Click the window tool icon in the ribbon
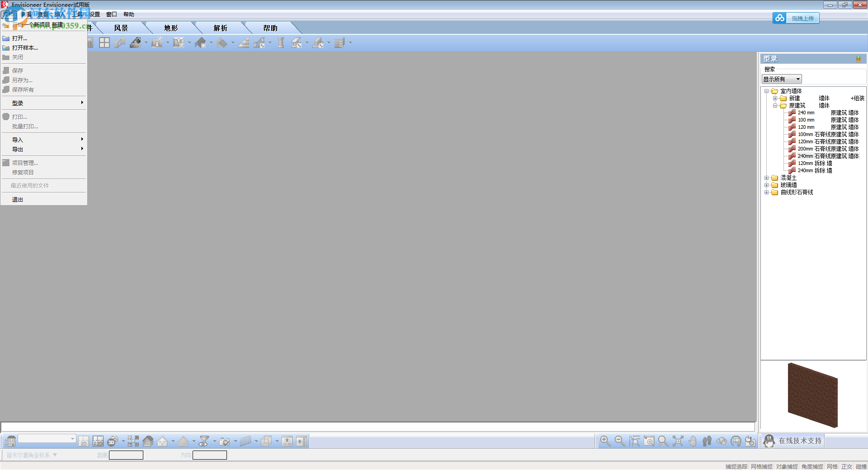 point(104,42)
